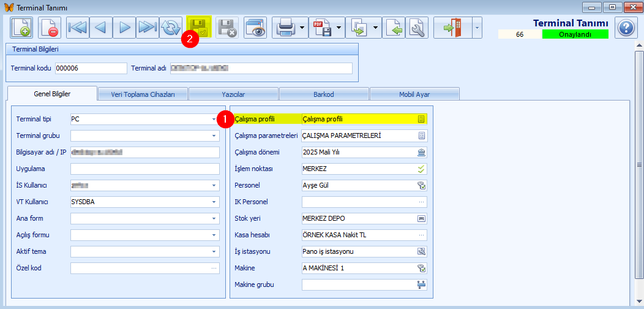Click the refresh records icon
The width and height of the screenshot is (644, 309).
[171, 28]
